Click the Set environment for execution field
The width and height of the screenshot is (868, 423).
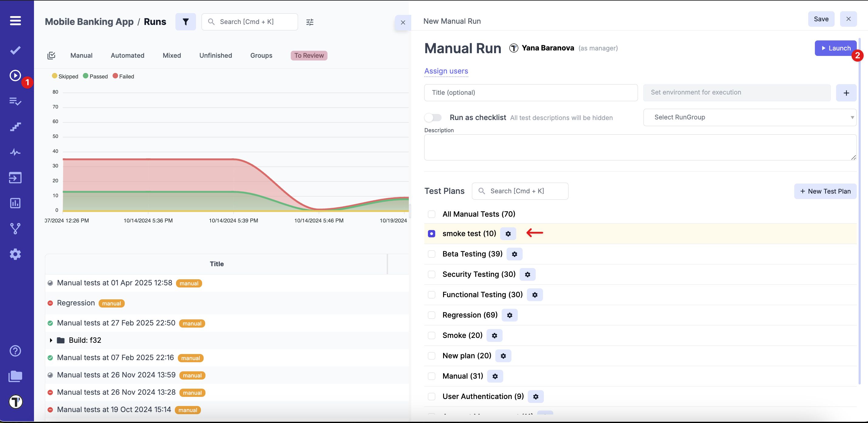point(737,93)
